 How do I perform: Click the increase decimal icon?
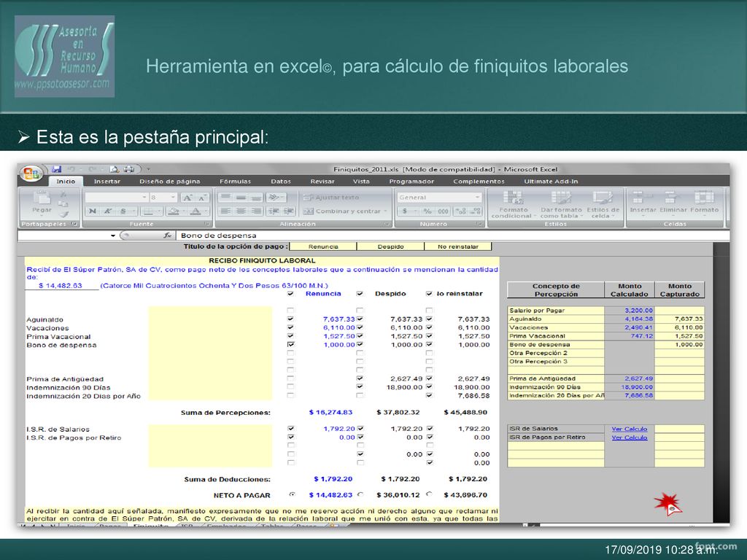(x=460, y=211)
